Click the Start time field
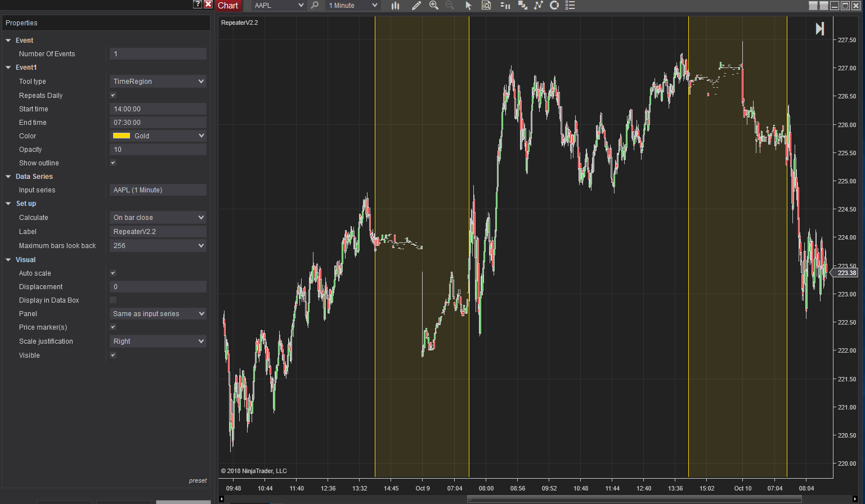The width and height of the screenshot is (865, 504). pos(158,109)
